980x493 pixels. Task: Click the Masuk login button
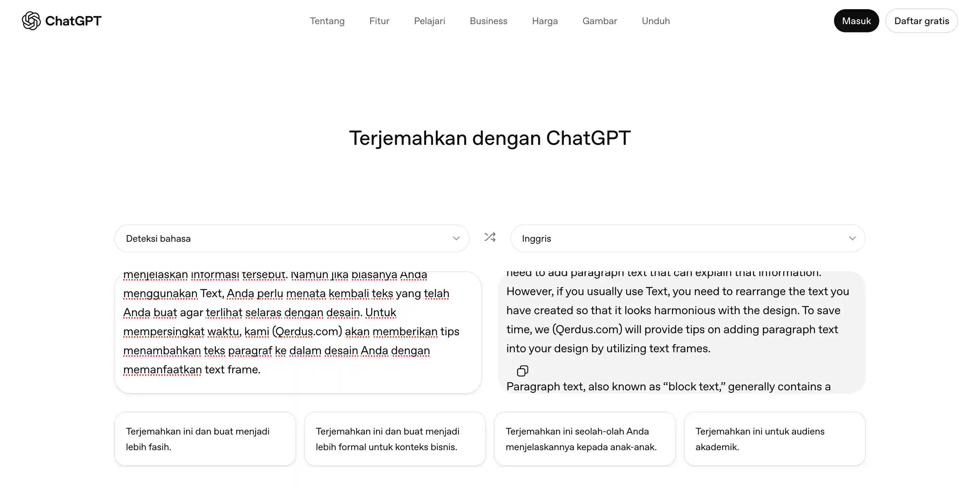(856, 21)
